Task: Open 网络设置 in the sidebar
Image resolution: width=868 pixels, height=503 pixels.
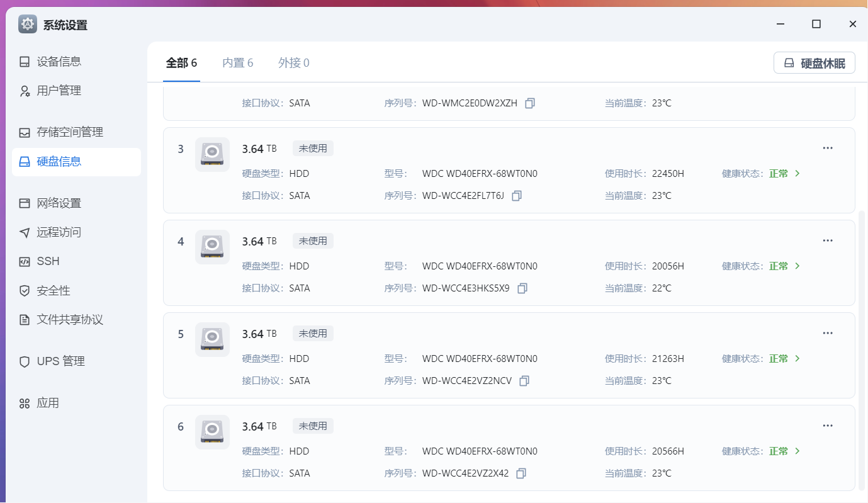Action: (76, 203)
